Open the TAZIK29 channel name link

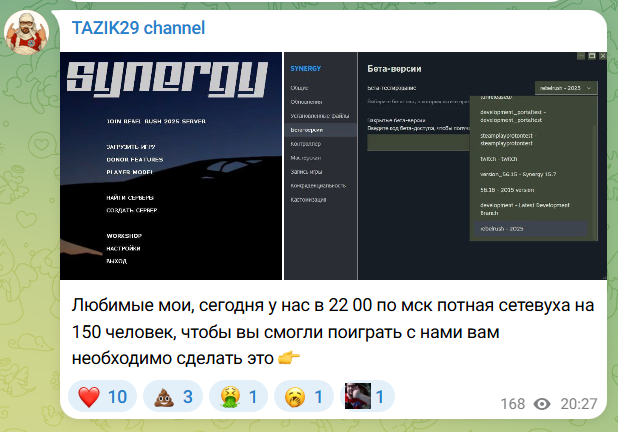pos(138,28)
